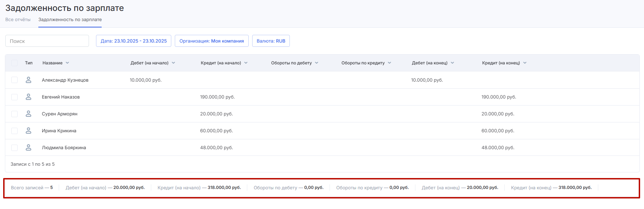Change the Организация: Моя компания filter

[x=211, y=41]
